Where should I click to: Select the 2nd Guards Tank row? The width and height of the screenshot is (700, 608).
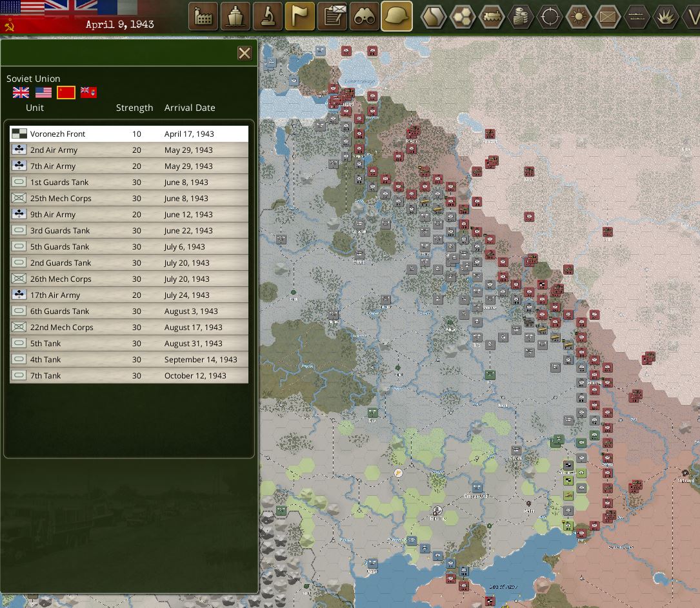tap(129, 263)
